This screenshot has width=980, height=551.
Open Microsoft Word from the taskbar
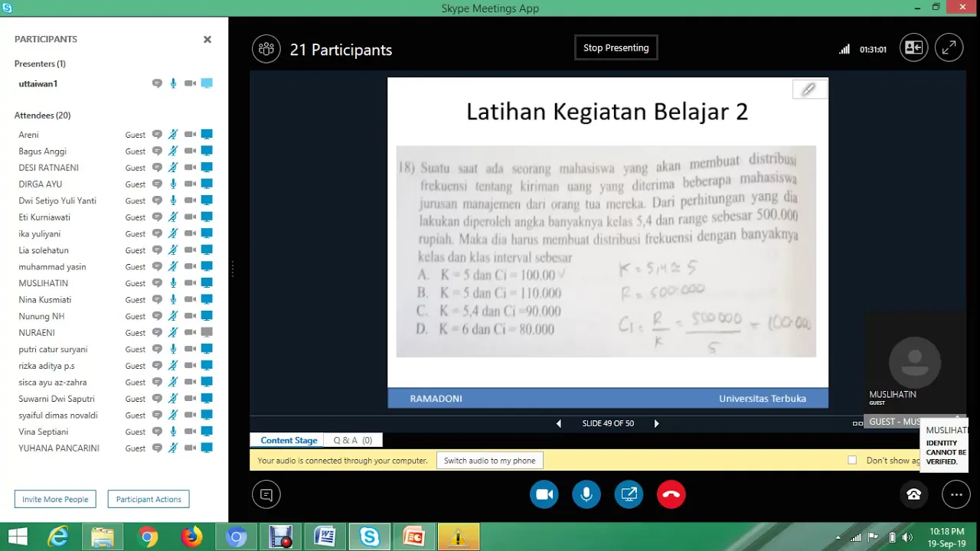coord(325,537)
